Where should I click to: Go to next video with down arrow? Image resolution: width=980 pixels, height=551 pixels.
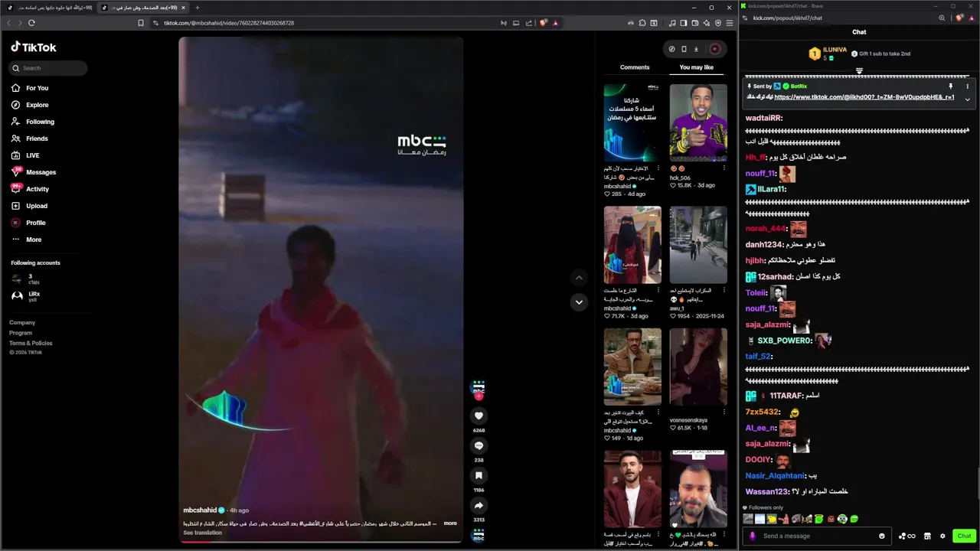point(579,302)
